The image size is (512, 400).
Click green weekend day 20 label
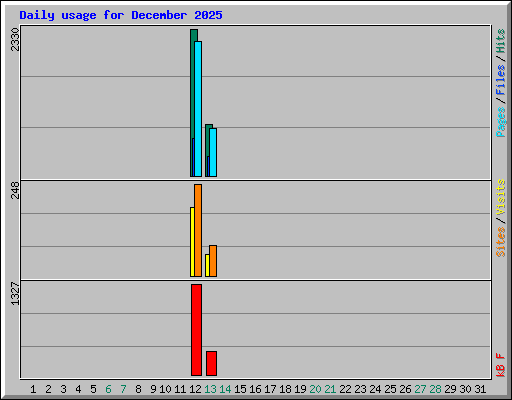315,389
